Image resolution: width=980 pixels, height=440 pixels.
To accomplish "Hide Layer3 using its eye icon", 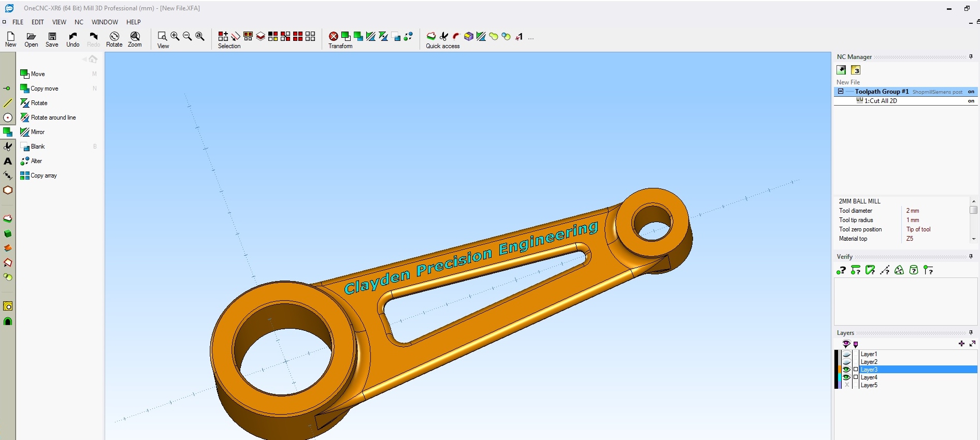I will (846, 370).
